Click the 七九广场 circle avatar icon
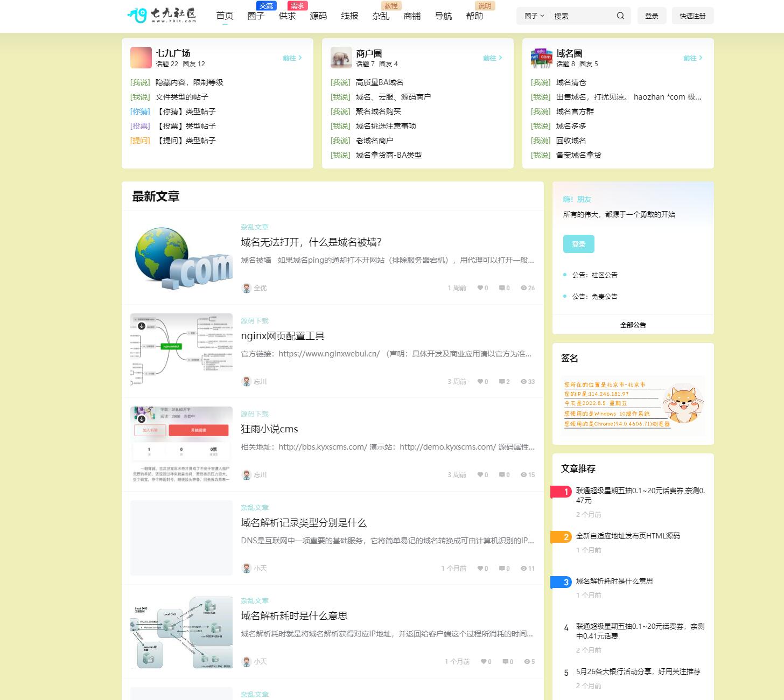Image resolution: width=784 pixels, height=700 pixels. [141, 58]
